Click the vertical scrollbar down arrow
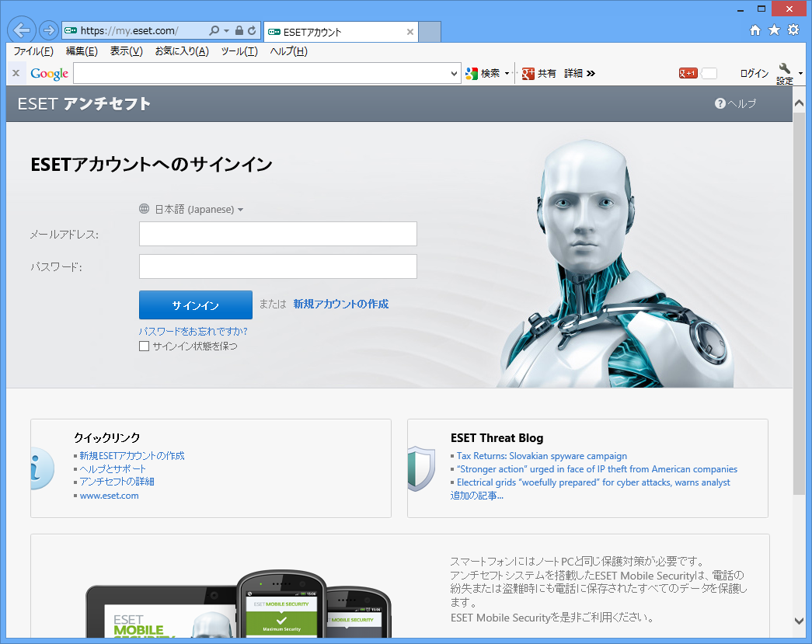Viewport: 812px width, 644px height. tap(799, 621)
